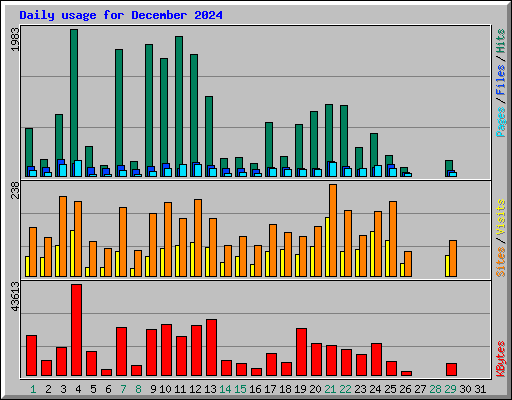This screenshot has width=512, height=400.
Task: Click the red KBytes bar for day 19
Action: click(301, 352)
